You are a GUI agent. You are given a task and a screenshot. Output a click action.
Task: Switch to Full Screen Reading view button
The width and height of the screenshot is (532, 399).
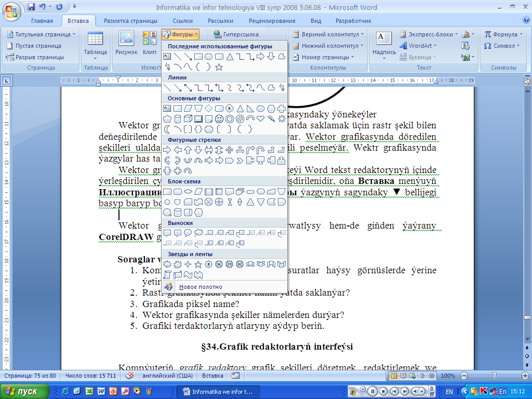tap(403, 376)
